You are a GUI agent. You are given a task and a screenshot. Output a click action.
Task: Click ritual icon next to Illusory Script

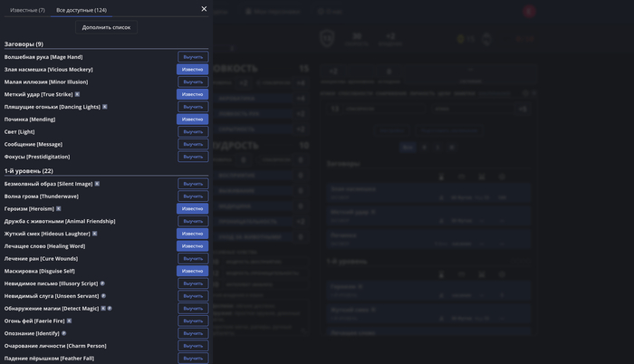tap(102, 283)
